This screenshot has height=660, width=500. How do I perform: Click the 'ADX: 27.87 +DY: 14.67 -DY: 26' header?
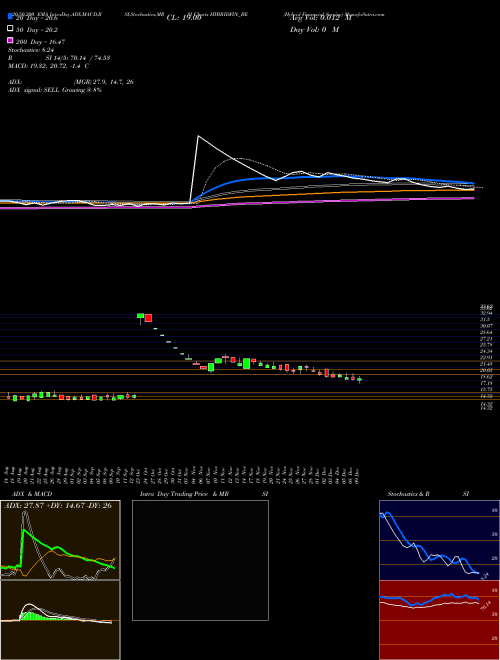point(58,506)
